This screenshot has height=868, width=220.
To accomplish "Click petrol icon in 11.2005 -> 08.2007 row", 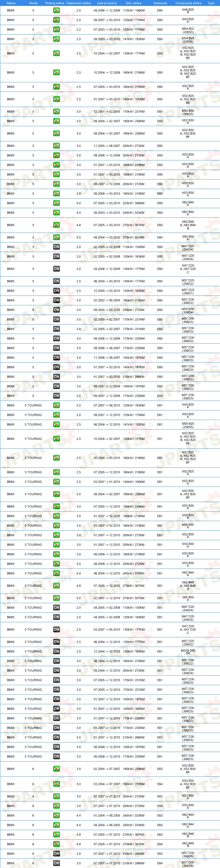I will (x=56, y=146).
